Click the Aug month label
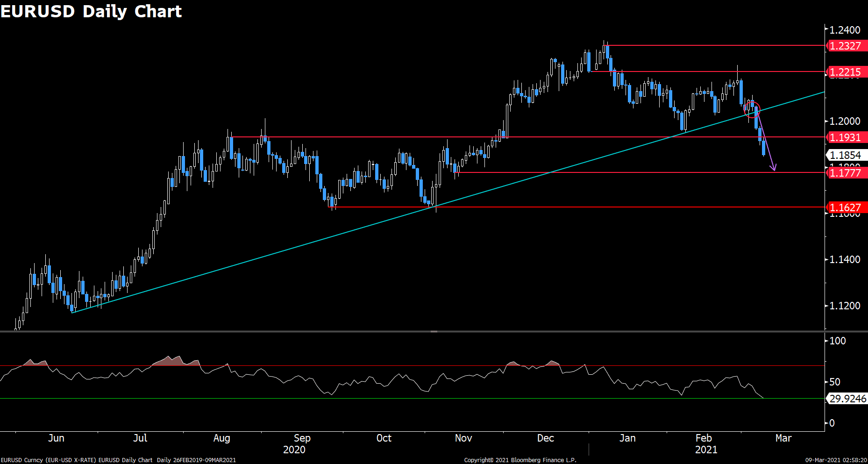The height and width of the screenshot is (464, 868). 221,438
